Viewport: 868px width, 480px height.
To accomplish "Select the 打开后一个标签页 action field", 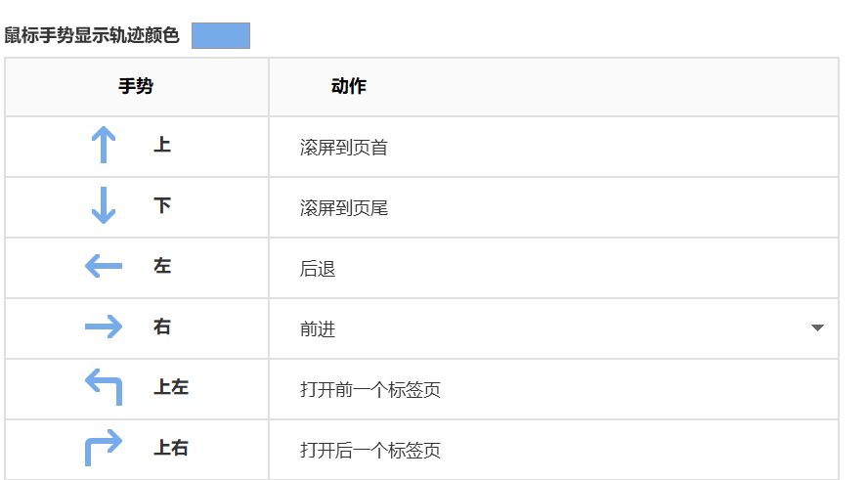I will pos(553,451).
